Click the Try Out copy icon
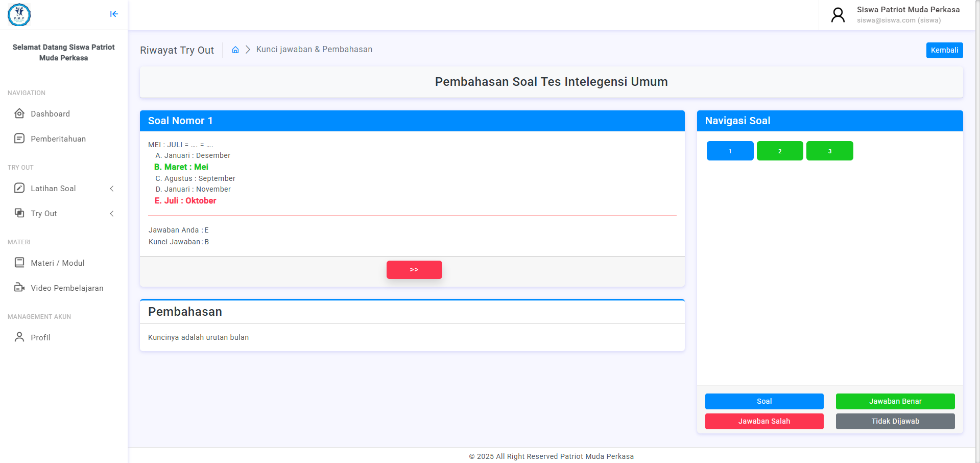Screen dimensions: 980x463 19,213
